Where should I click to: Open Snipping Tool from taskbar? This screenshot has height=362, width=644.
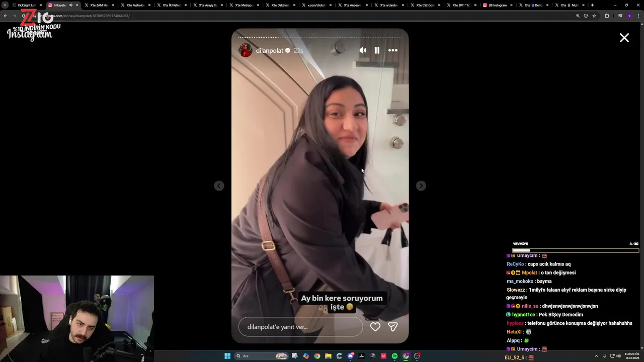tap(295, 356)
